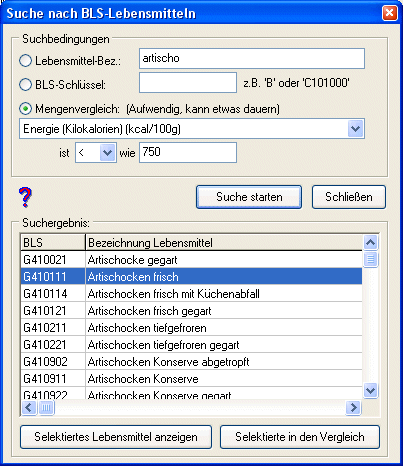Click the Lebensmittel-Bez. text field containing artischo
This screenshot has height=466, width=403.
pyautogui.click(x=252, y=59)
